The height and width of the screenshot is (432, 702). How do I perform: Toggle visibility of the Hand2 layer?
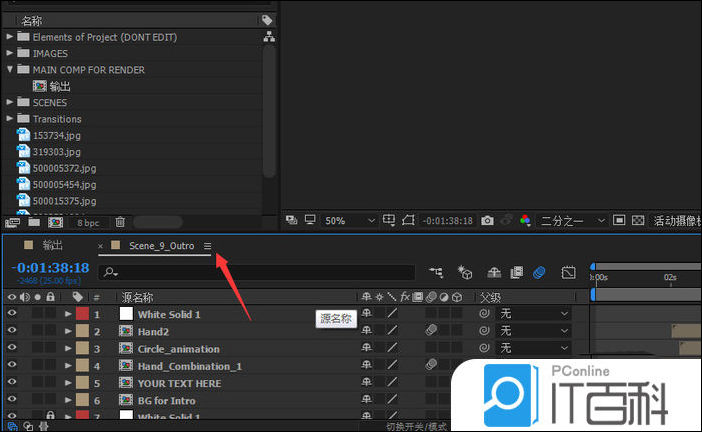click(13, 331)
